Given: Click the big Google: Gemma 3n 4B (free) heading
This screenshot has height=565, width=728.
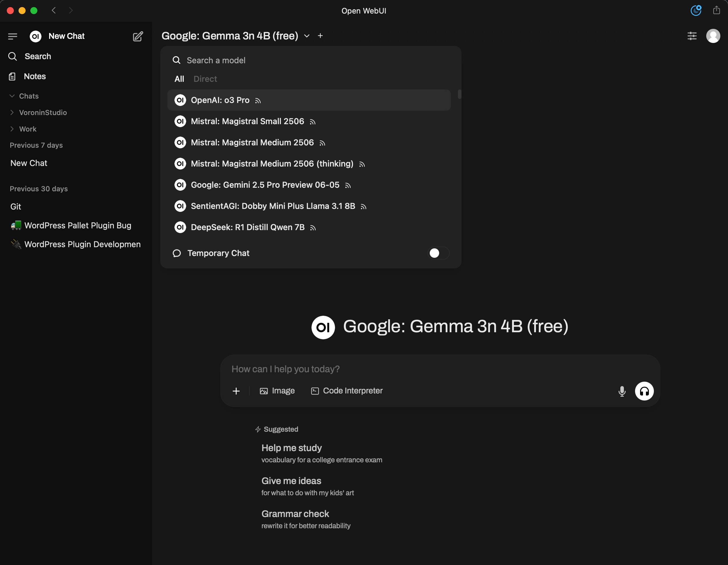Looking at the screenshot, I should (x=455, y=326).
